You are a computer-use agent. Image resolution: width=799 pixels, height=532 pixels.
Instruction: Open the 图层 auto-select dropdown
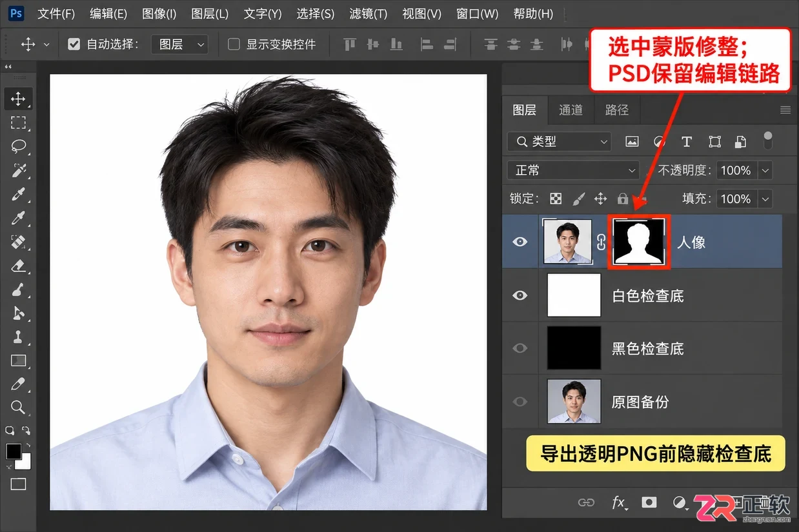click(x=179, y=44)
